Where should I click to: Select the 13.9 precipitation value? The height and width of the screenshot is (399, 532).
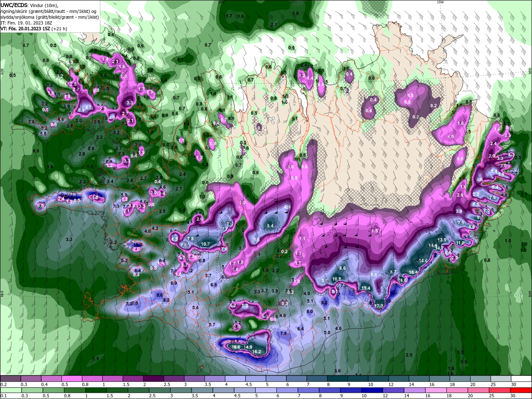coord(442,240)
